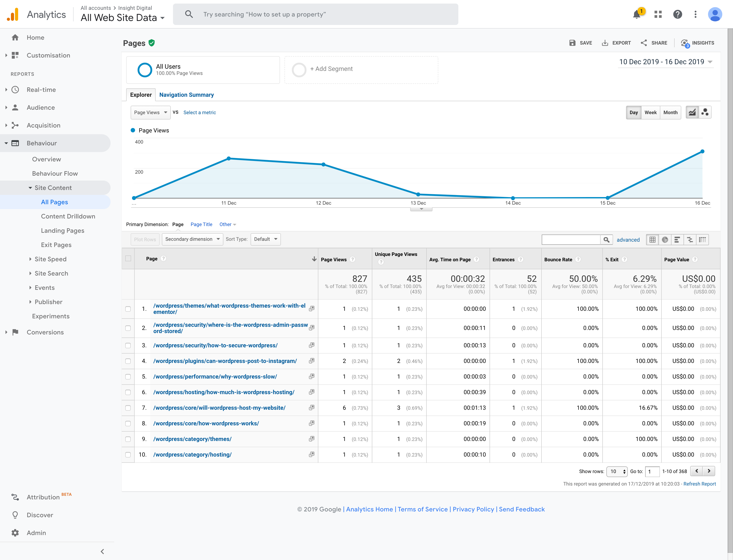Viewport: 733px width, 560px height.
Task: Click the Refresh Report link
Action: tap(699, 484)
